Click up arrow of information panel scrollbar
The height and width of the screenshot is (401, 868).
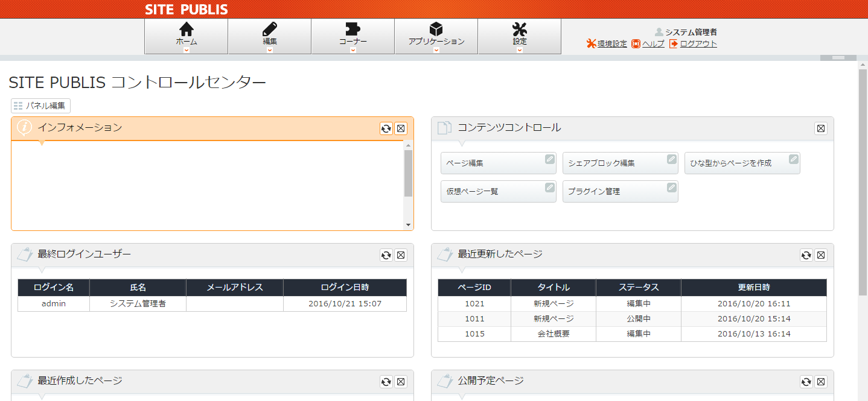tap(409, 145)
